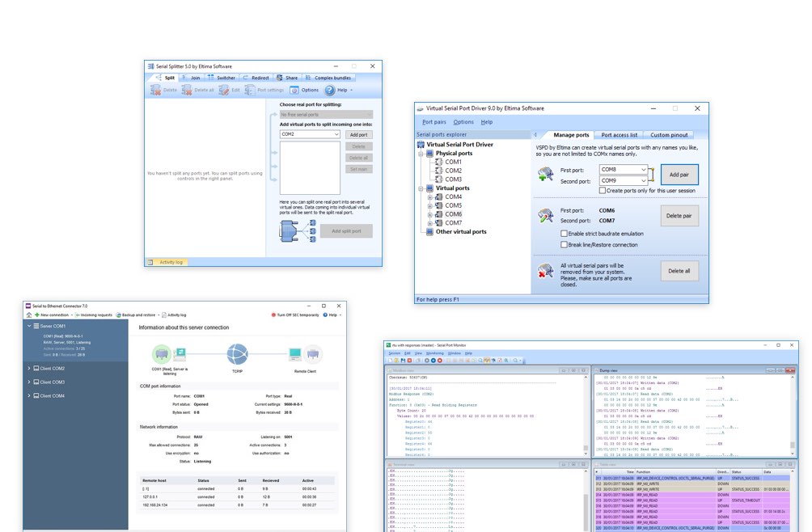
Task: Switch to the Join tab in Serial Splitter
Action: [x=191, y=78]
